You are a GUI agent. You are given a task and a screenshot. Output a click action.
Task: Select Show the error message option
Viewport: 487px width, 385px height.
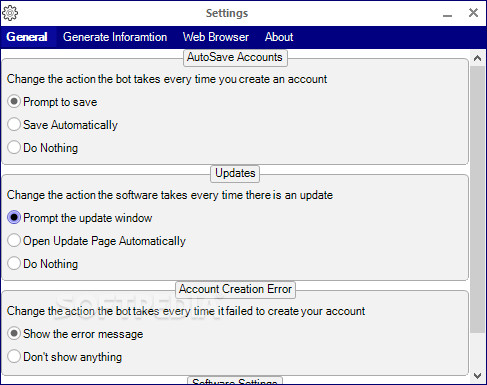[x=75, y=334]
